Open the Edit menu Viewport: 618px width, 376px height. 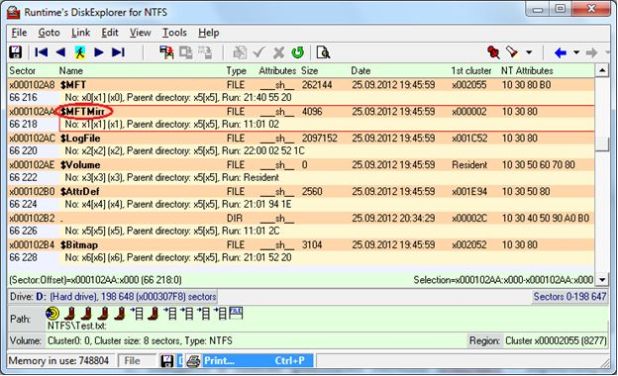point(110,33)
